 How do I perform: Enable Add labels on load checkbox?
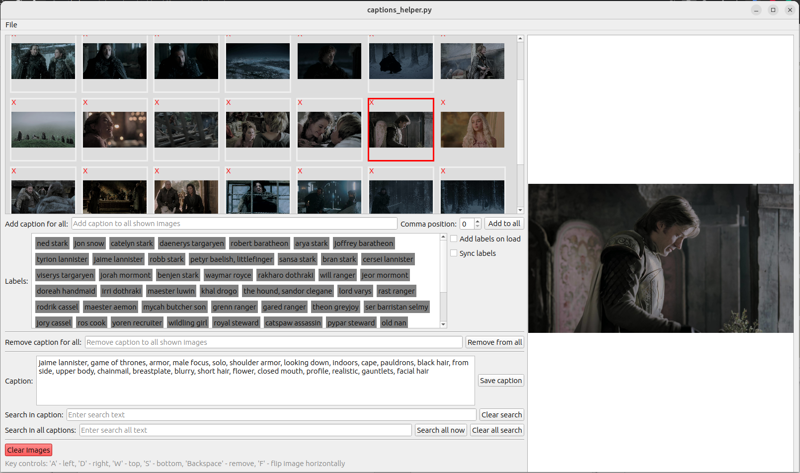click(x=454, y=239)
